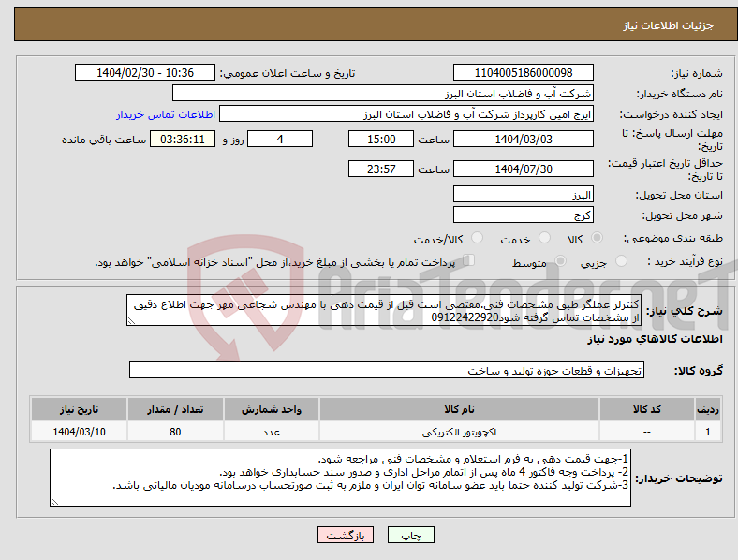Click the validity time field 23:57
Viewport: 738px width, 560px height.
click(381, 169)
